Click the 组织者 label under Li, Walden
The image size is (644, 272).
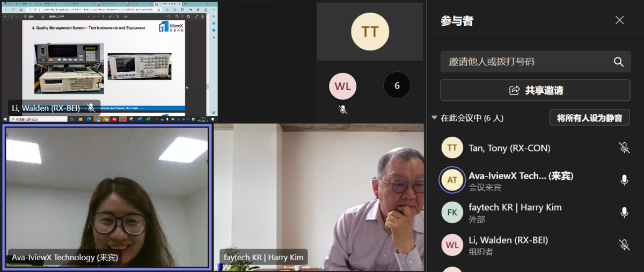click(481, 252)
